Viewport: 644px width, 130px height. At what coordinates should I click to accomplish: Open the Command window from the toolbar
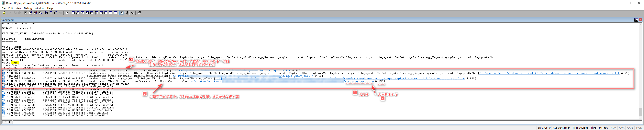point(73,13)
